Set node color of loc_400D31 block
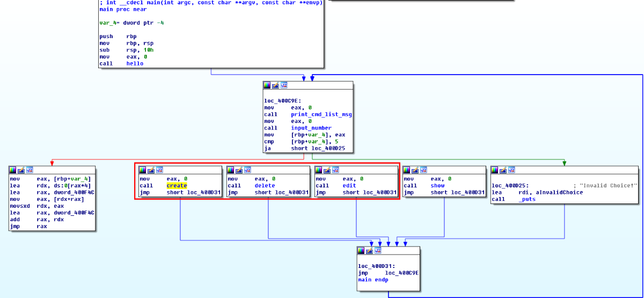 point(361,251)
